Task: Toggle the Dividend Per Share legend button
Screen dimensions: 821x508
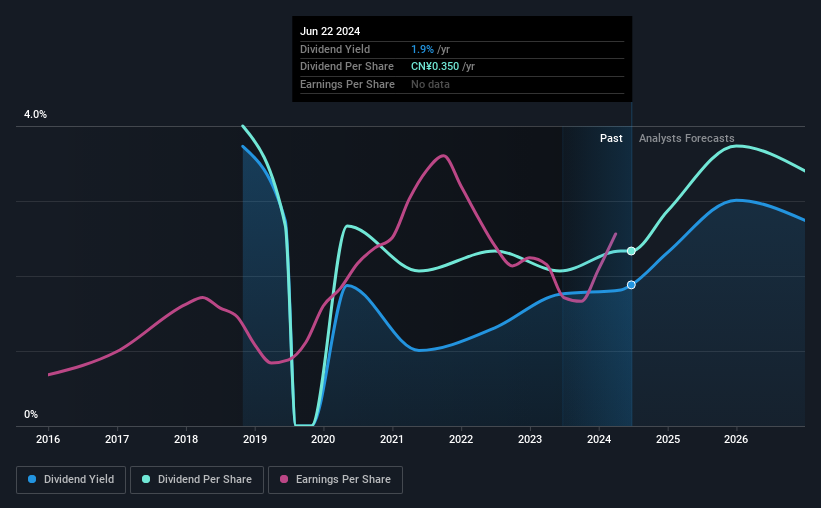Action: coord(197,480)
